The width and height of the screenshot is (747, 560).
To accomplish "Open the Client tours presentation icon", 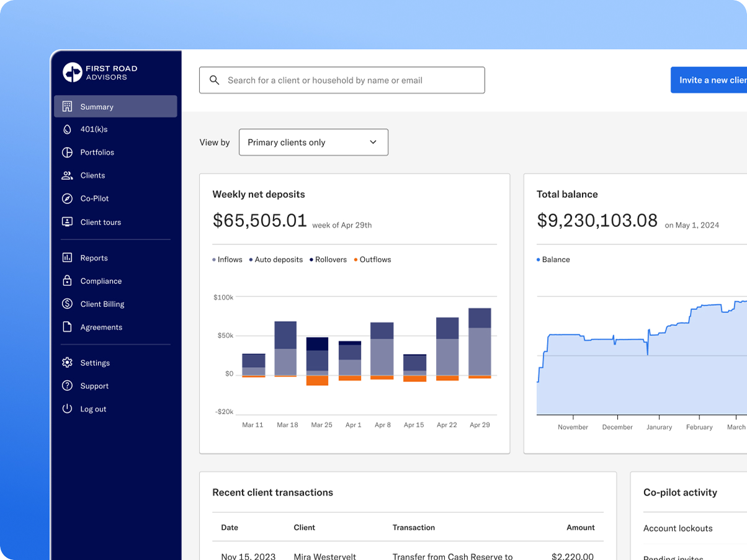I will tap(67, 222).
